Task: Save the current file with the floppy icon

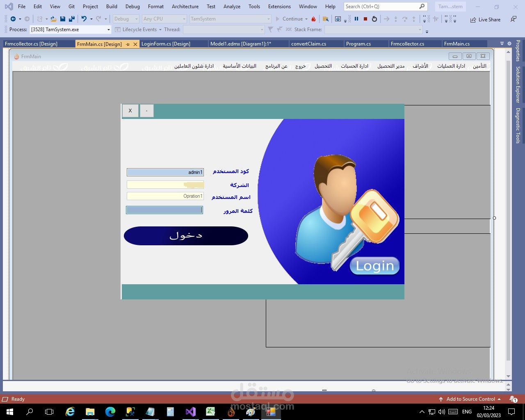Action: (63, 19)
